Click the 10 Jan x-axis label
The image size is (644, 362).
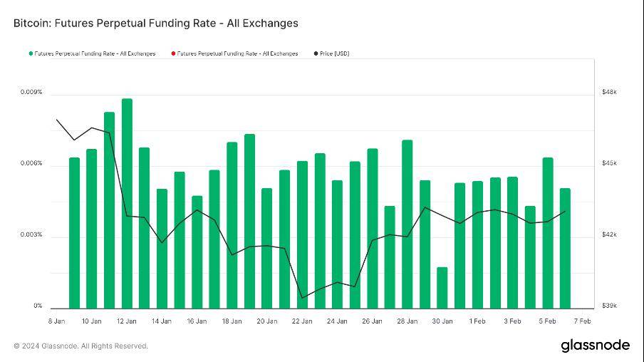pos(91,321)
